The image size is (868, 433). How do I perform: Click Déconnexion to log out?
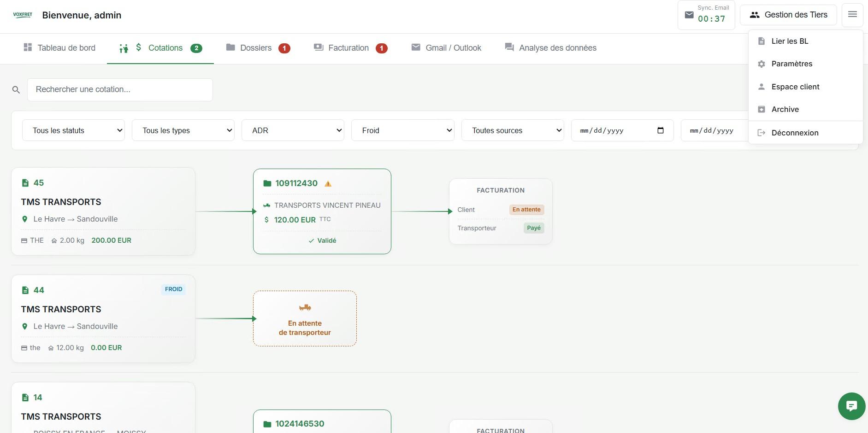pyautogui.click(x=795, y=133)
